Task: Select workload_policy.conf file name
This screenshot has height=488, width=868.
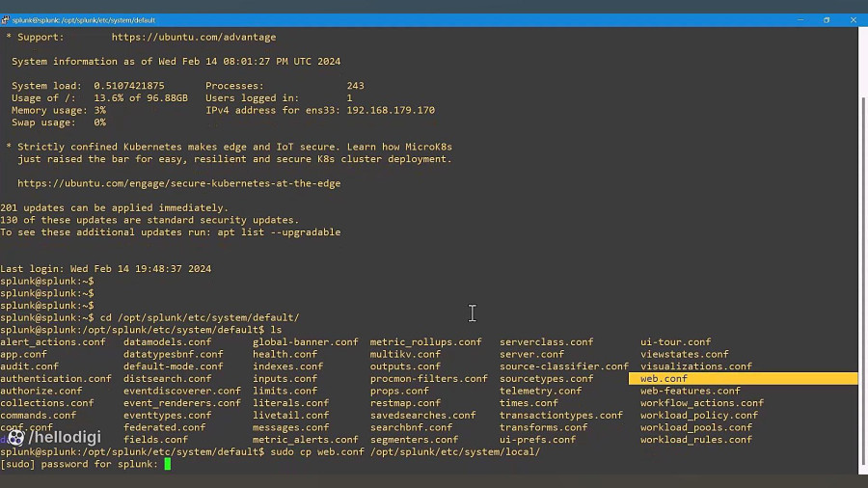Action: [699, 415]
